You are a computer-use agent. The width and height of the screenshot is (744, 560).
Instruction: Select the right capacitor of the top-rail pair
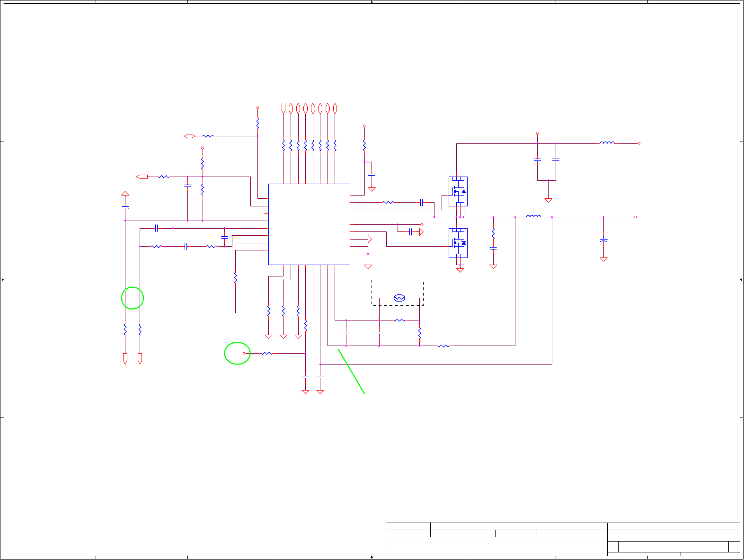pyautogui.click(x=556, y=160)
